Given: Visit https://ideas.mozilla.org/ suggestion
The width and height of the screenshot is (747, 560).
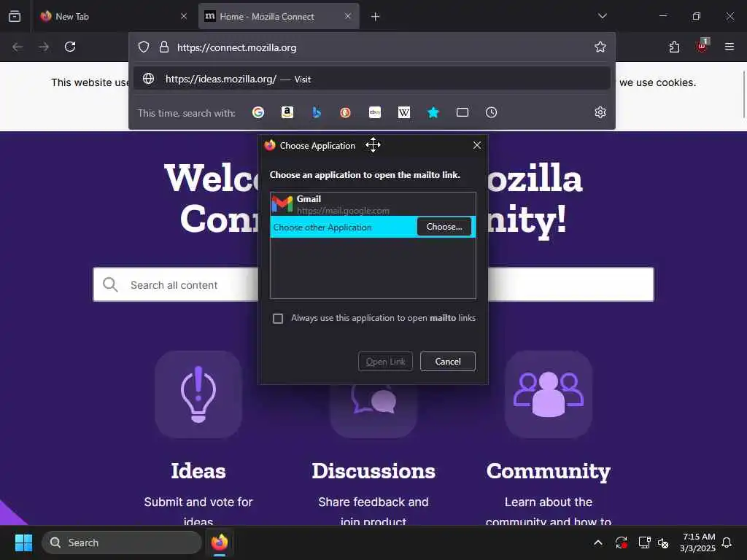Looking at the screenshot, I should (372, 79).
